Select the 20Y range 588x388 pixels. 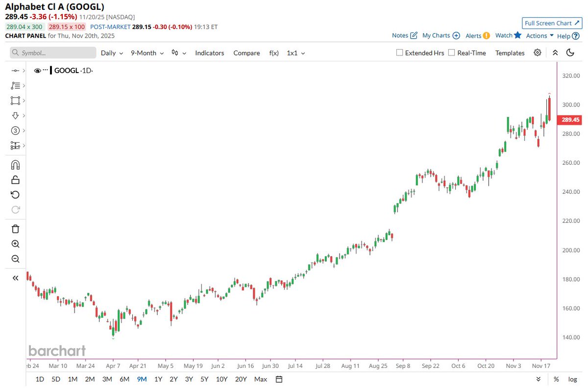[x=241, y=379]
